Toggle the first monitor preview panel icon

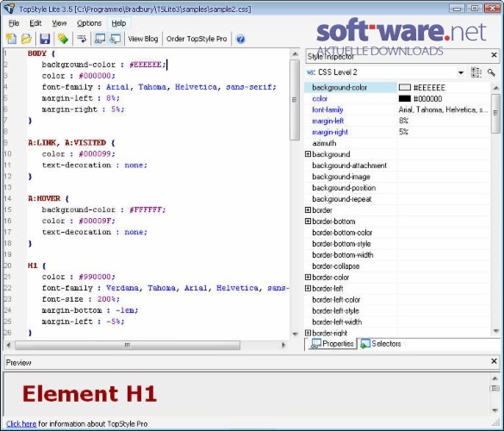(x=100, y=39)
